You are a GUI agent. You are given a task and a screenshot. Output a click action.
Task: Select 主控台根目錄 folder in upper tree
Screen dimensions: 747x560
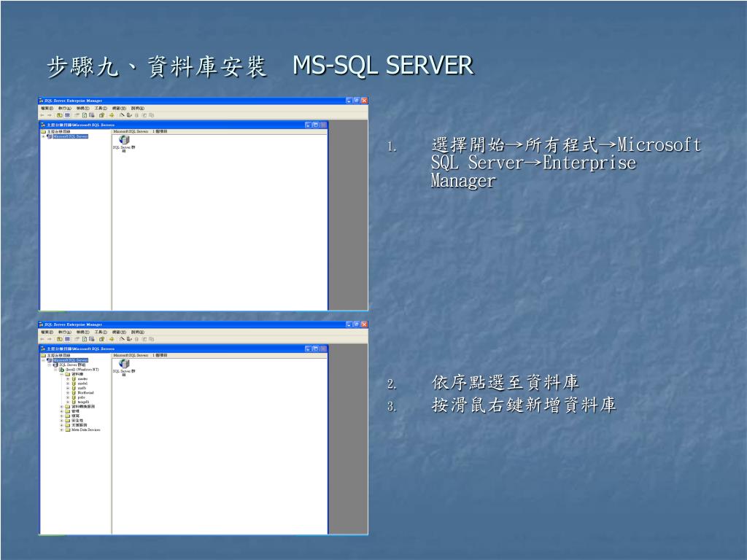coord(55,131)
